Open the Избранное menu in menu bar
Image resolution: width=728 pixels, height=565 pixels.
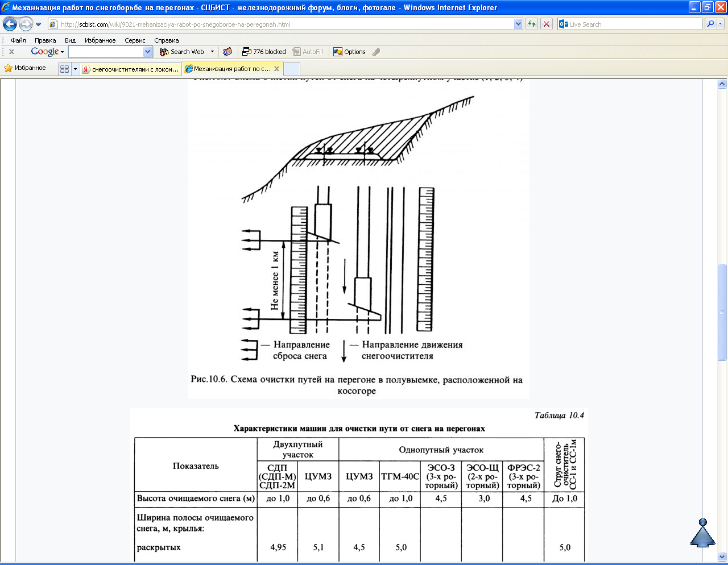coord(100,40)
